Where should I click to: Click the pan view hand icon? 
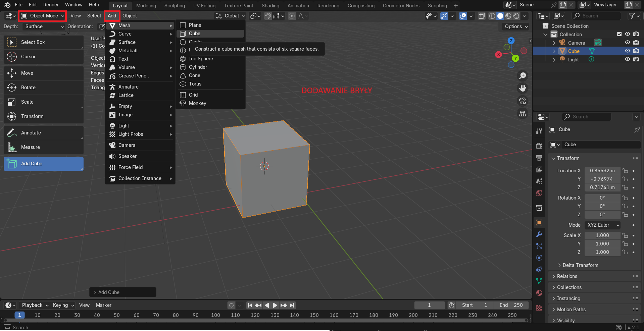523,88
